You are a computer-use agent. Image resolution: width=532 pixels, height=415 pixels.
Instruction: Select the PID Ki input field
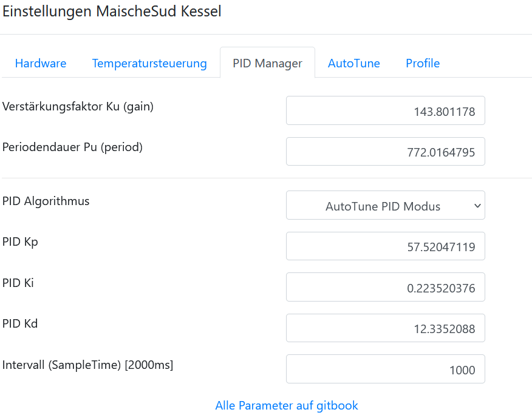[x=386, y=287]
